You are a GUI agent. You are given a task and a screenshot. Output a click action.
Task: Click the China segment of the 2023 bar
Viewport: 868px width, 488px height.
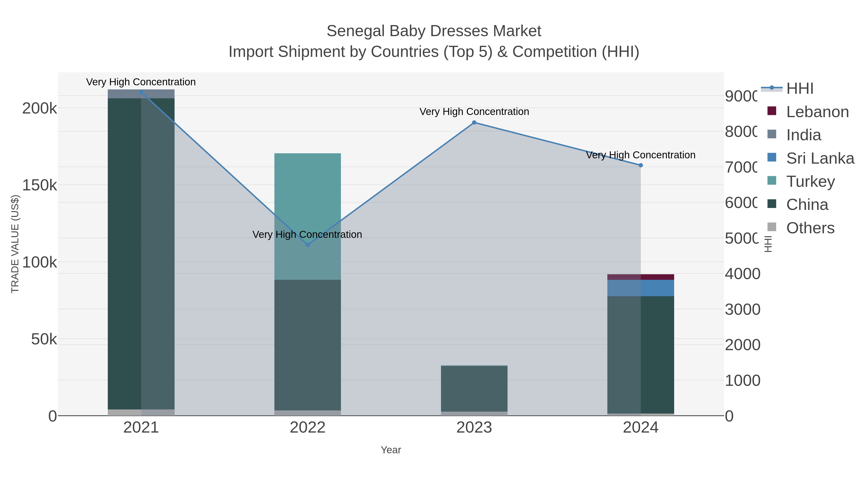(474, 389)
